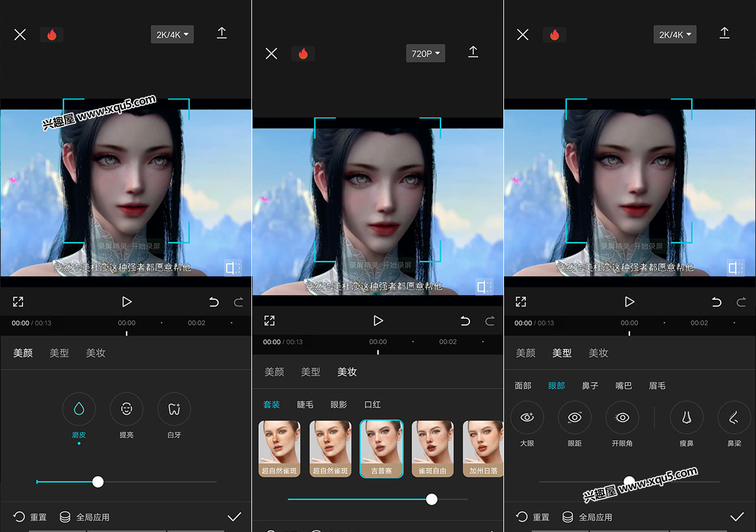Tap the export icon in the 720P screen

473,52
